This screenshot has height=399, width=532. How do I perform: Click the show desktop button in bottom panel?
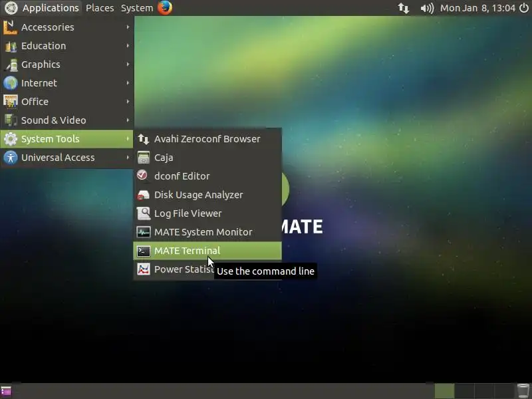(x=6, y=391)
